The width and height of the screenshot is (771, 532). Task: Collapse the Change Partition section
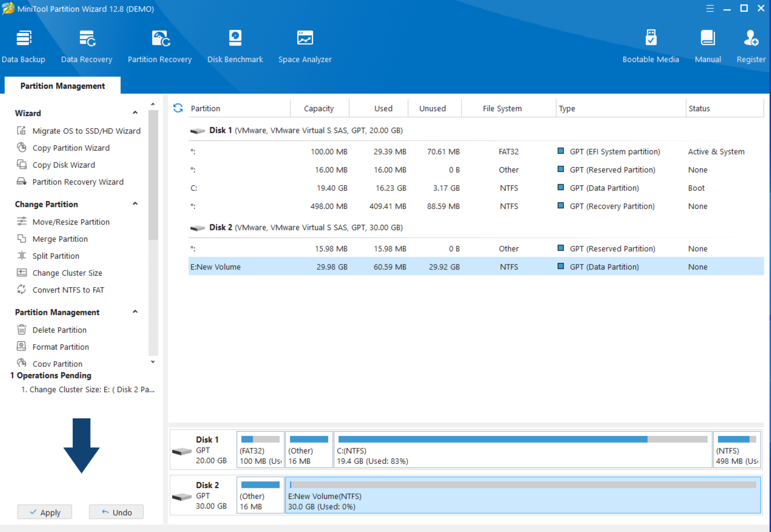tap(135, 203)
